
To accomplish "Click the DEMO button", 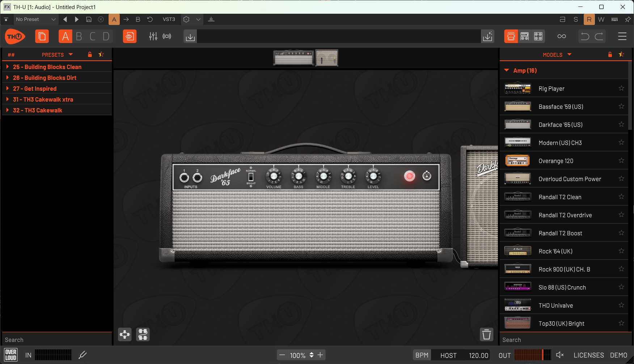I will (x=619, y=355).
